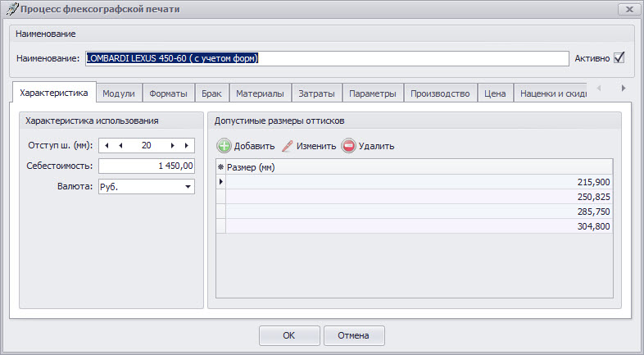Open the Наценки и скидки tab

551,93
